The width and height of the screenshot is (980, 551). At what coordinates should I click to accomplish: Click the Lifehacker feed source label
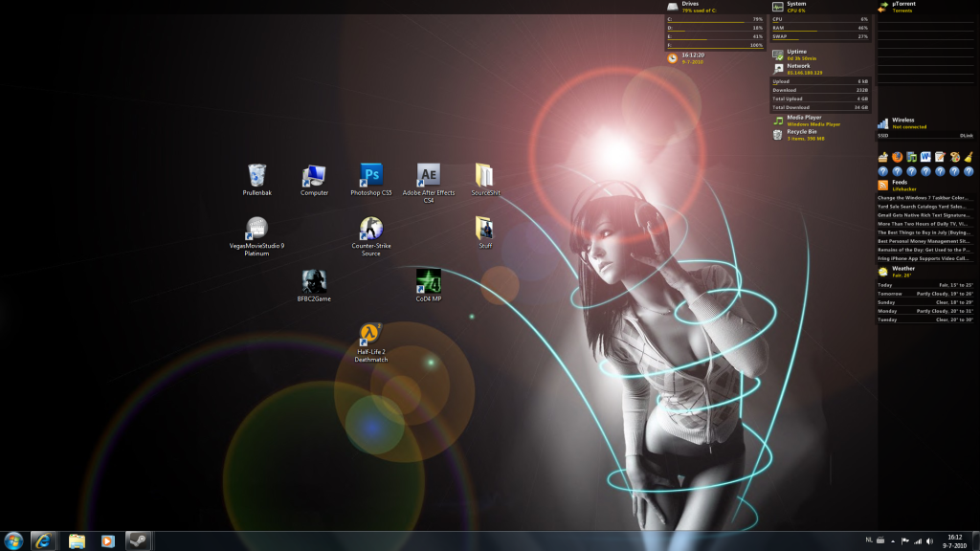pos(904,189)
